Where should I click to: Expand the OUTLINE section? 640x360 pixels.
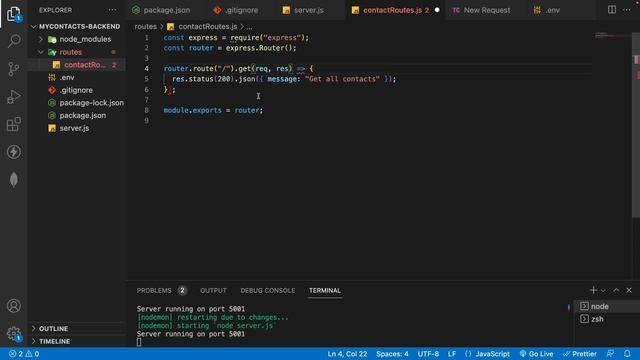pyautogui.click(x=76, y=328)
